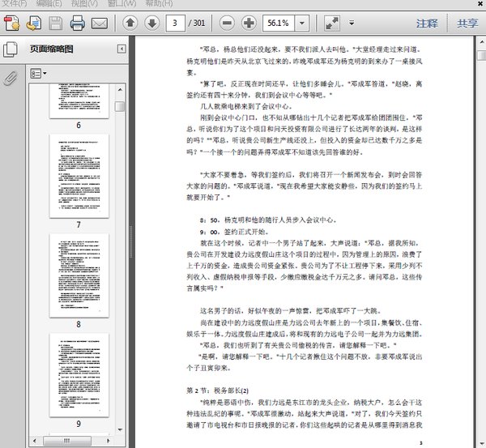This screenshot has width=486, height=448.
Task: Click the document scrollbar up arrow
Action: pyautogui.click(x=482, y=41)
